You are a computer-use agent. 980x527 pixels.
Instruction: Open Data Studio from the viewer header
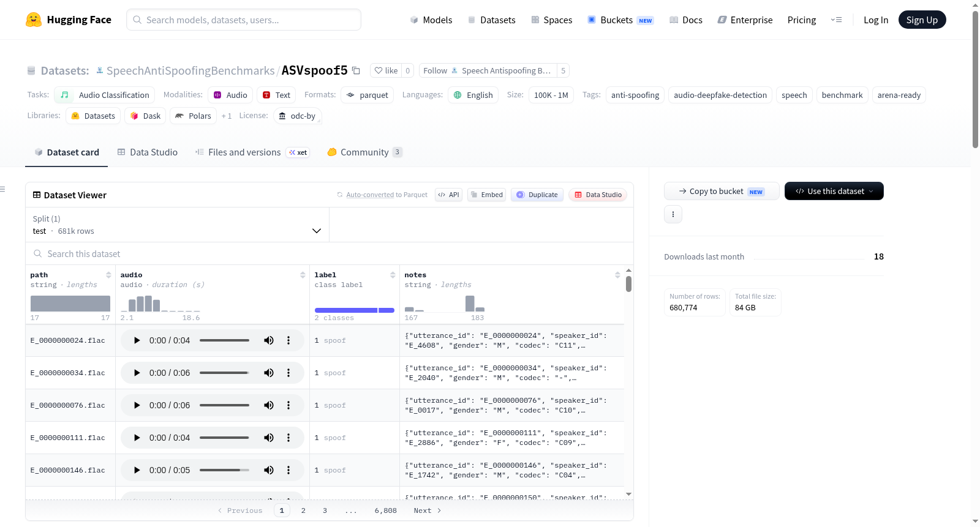coord(598,195)
